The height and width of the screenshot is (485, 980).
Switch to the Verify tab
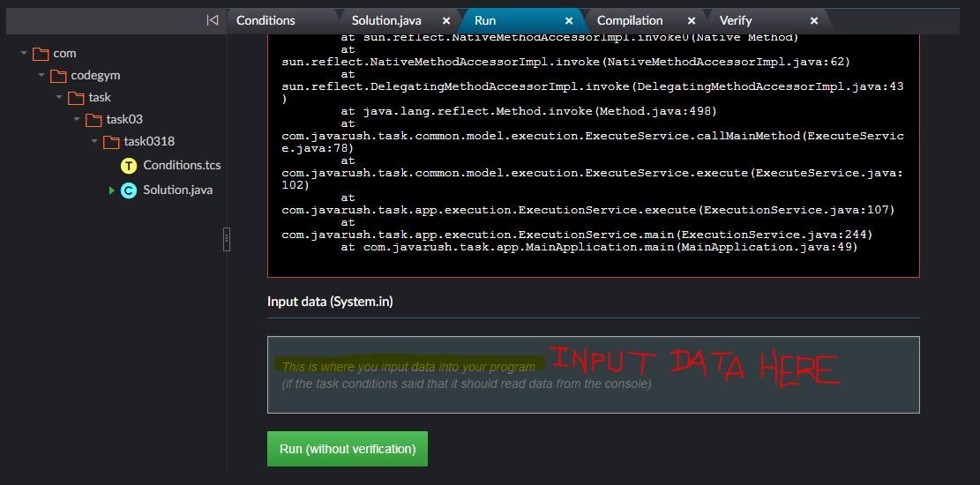tap(737, 20)
